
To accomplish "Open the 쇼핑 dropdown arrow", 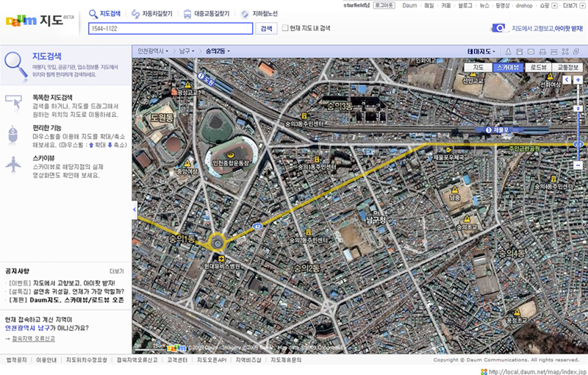I will (x=554, y=6).
